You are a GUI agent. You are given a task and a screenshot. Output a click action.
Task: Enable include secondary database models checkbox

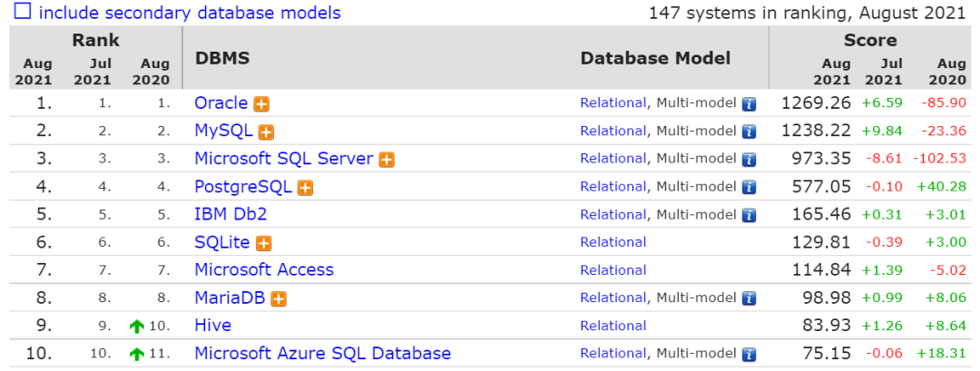20,13
